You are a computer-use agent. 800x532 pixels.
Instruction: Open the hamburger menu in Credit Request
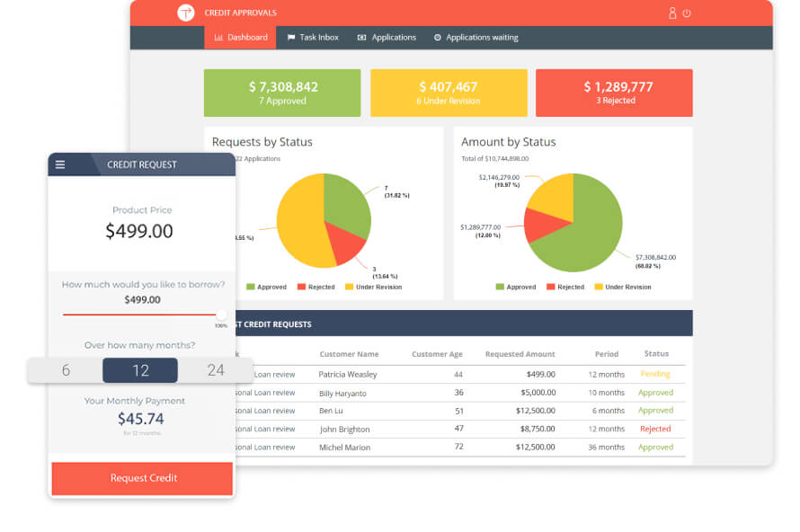tap(60, 164)
